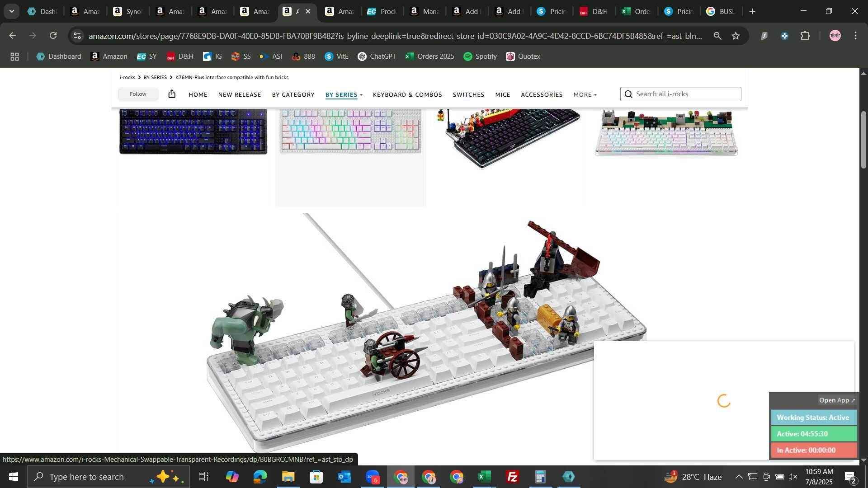The width and height of the screenshot is (868, 488).
Task: Open Windows Start menu
Action: pyautogui.click(x=13, y=477)
